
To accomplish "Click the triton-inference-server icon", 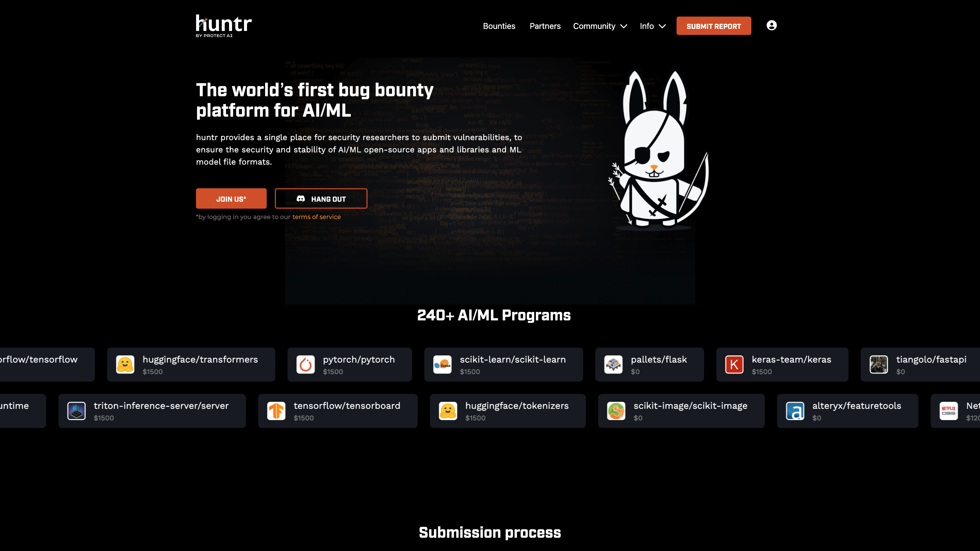I will click(x=77, y=411).
